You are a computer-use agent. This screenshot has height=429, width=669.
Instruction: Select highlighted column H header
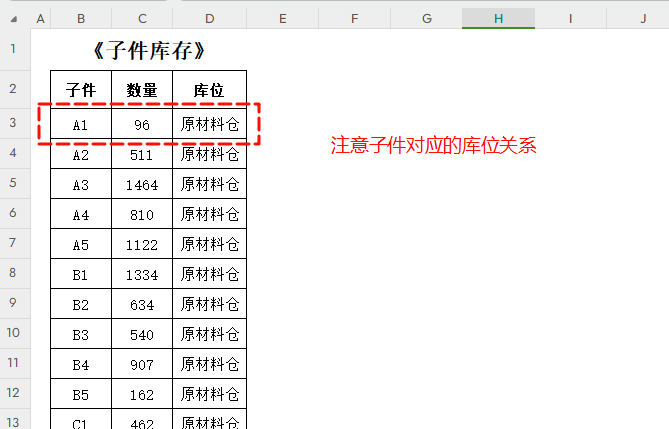click(498, 19)
